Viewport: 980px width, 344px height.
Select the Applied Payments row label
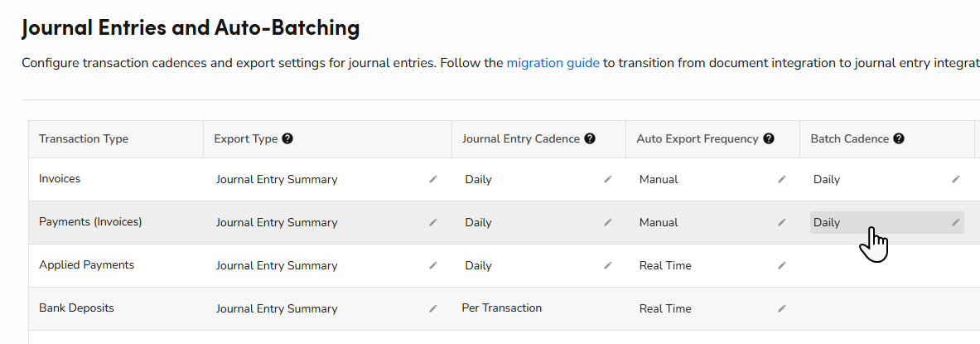(x=86, y=265)
